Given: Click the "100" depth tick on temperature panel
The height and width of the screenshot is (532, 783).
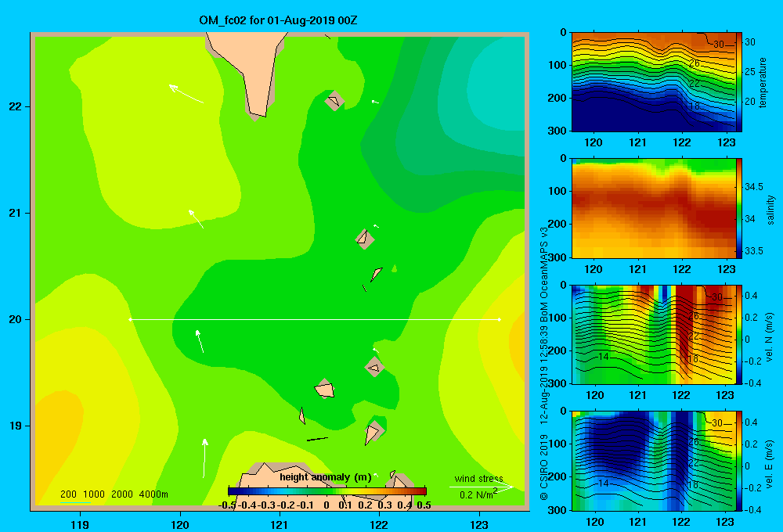Looking at the screenshot, I should (x=556, y=66).
